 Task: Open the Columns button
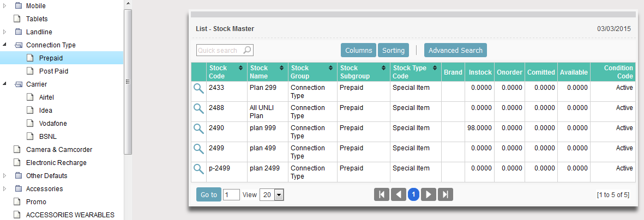pos(358,51)
